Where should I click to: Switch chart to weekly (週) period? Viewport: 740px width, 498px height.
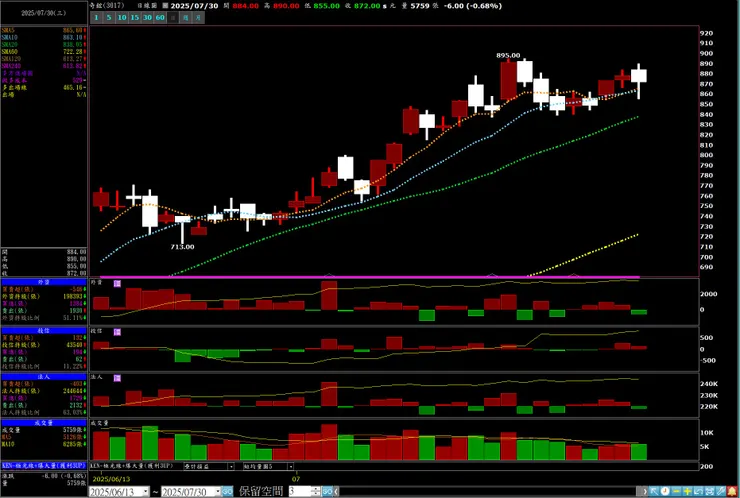coord(185,17)
